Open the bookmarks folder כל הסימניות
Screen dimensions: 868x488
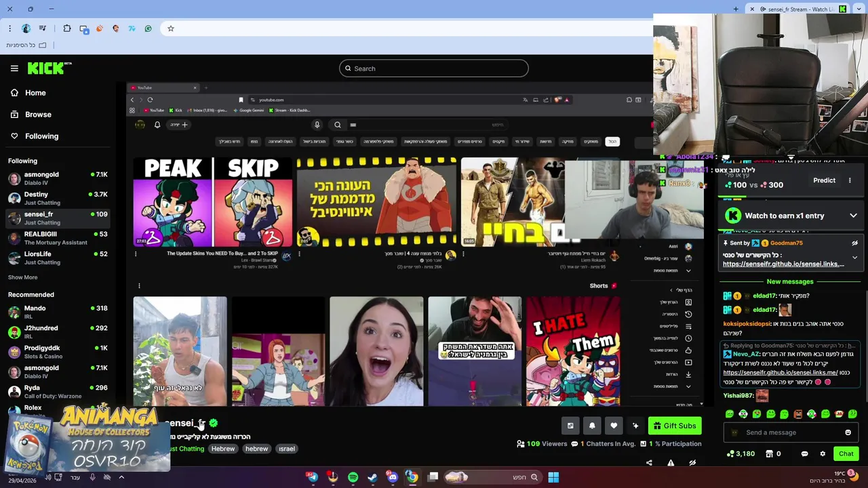click(25, 45)
